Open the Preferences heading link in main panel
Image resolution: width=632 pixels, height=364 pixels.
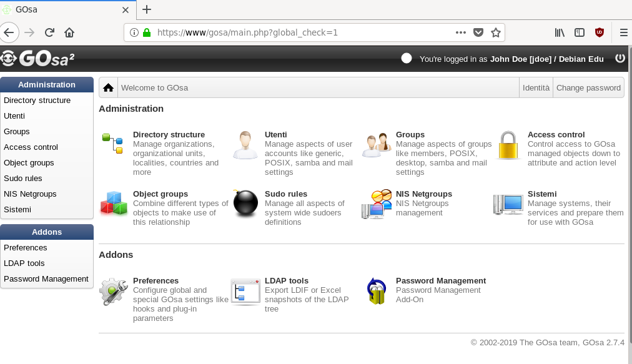(156, 280)
